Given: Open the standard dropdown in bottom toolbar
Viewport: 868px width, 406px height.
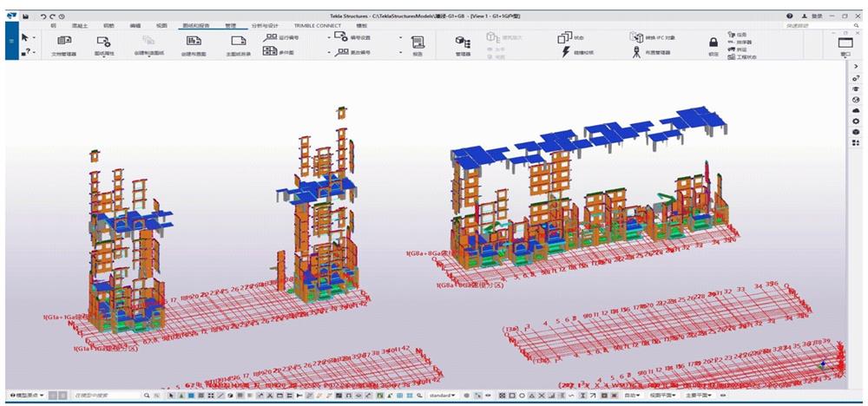Looking at the screenshot, I should tap(443, 396).
